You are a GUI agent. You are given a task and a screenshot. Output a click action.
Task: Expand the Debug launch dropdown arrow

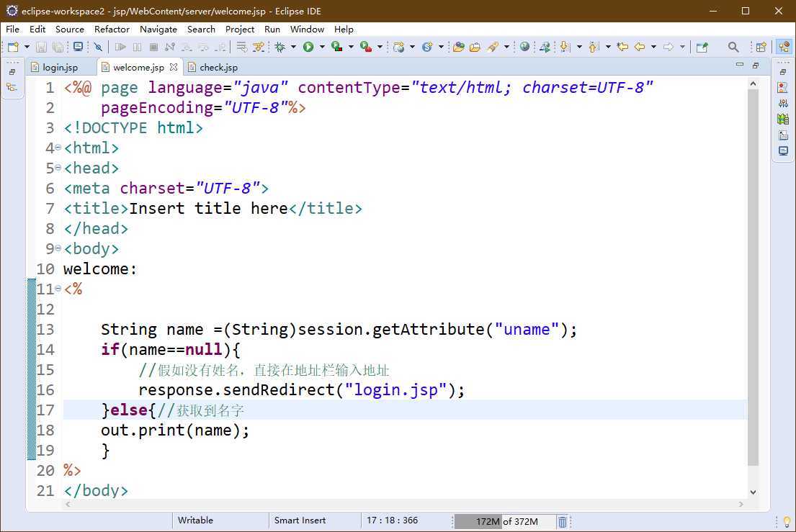[293, 48]
